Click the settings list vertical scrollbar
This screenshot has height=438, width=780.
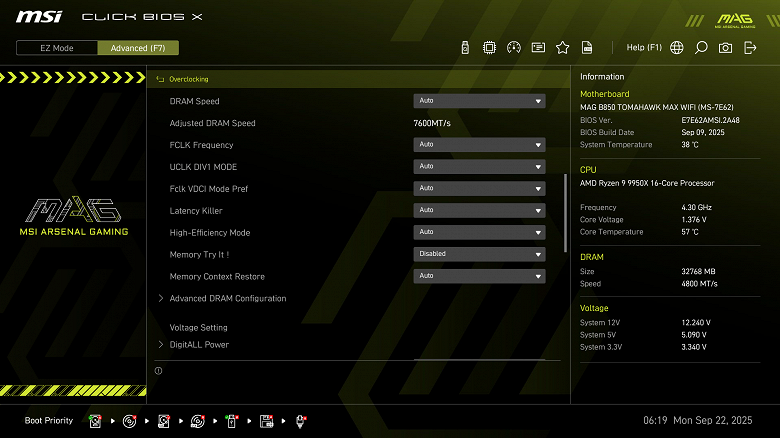565,213
